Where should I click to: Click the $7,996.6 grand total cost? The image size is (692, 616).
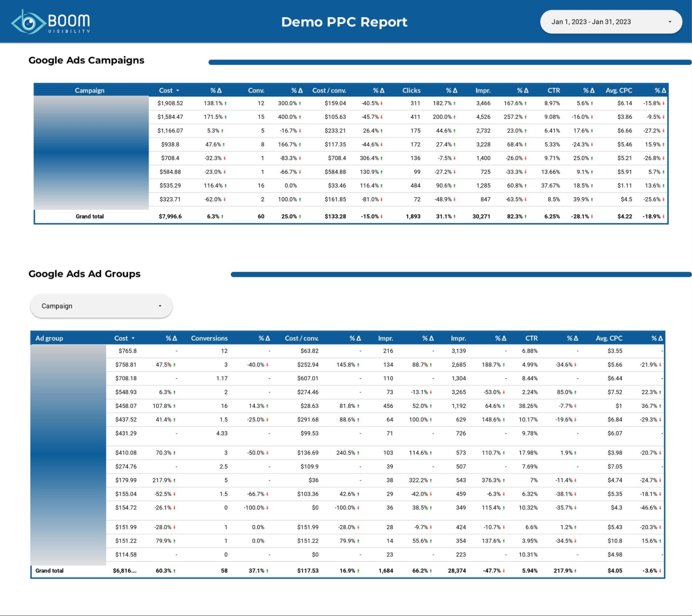pos(170,216)
